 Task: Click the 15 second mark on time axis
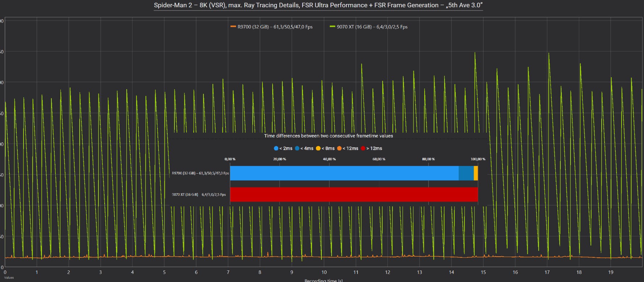[483, 272]
